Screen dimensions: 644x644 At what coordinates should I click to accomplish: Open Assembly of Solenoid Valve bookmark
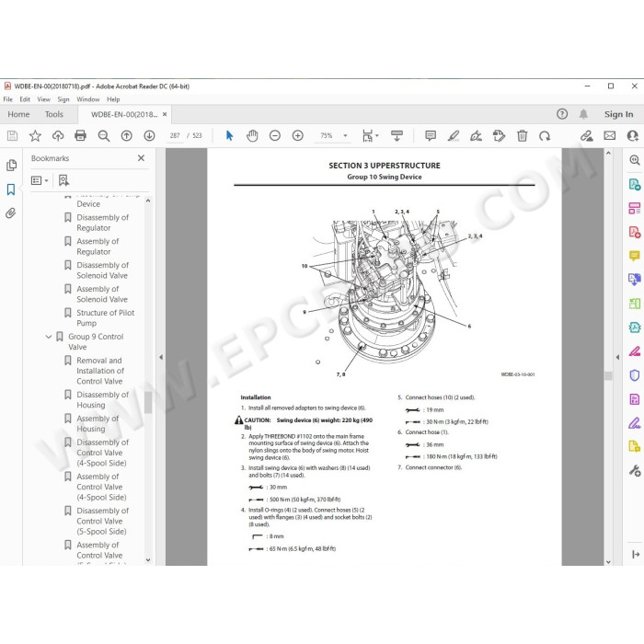tap(102, 294)
